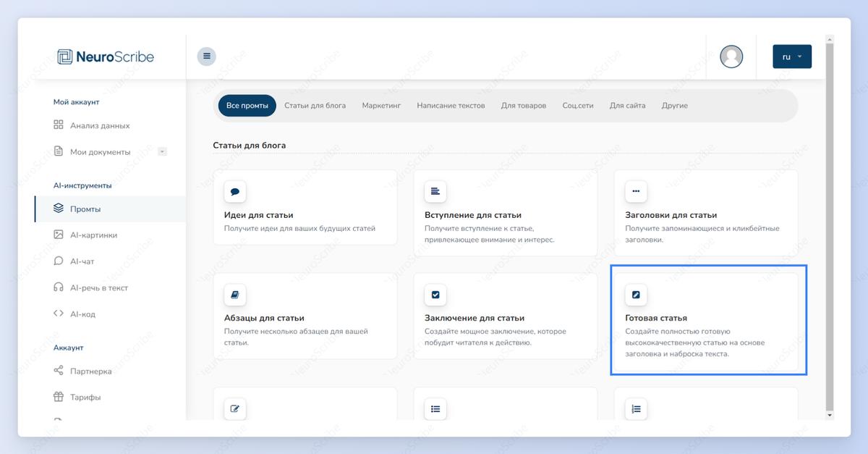Expand the Мои документы submenu arrow
Image resolution: width=868 pixels, height=454 pixels.
pos(162,151)
